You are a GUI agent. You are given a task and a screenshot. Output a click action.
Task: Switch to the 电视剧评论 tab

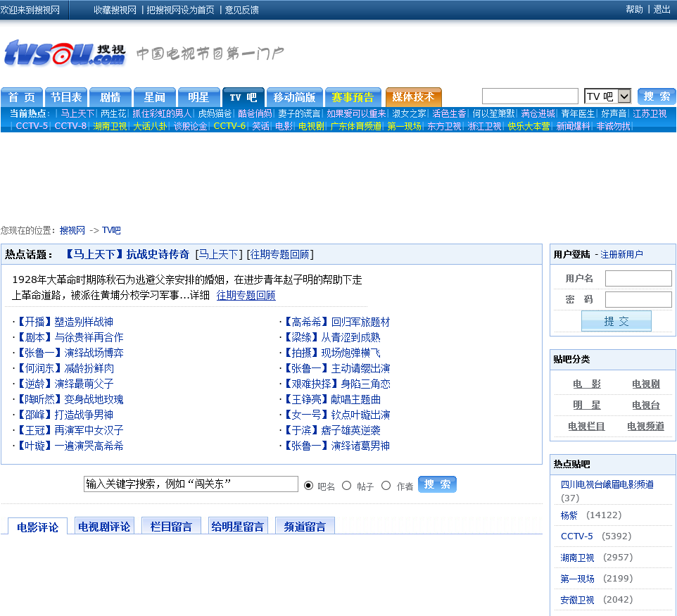tap(104, 527)
